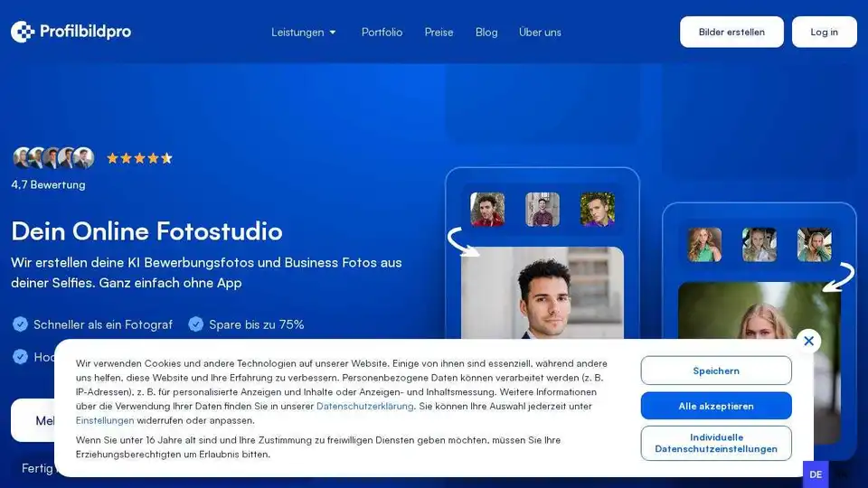This screenshot has height=488, width=868.
Task: Click the Bilder erstellen button
Action: click(x=731, y=33)
